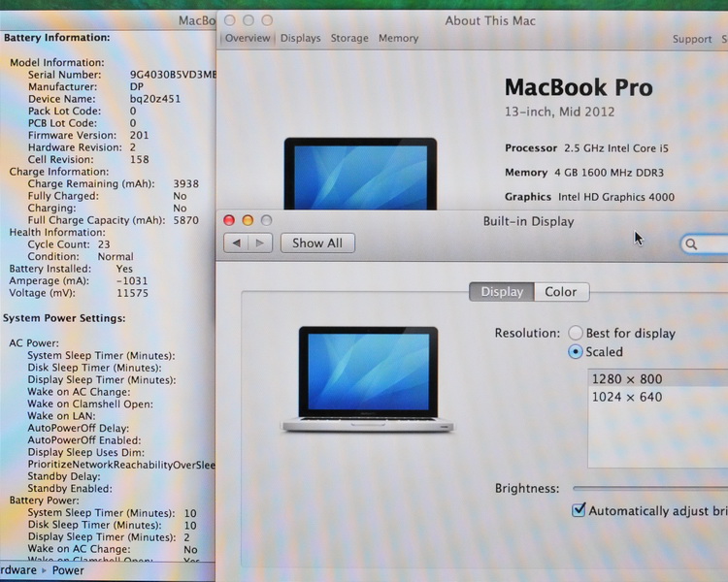728x582 pixels.
Task: Close the About This Mac window
Action: tap(229, 20)
